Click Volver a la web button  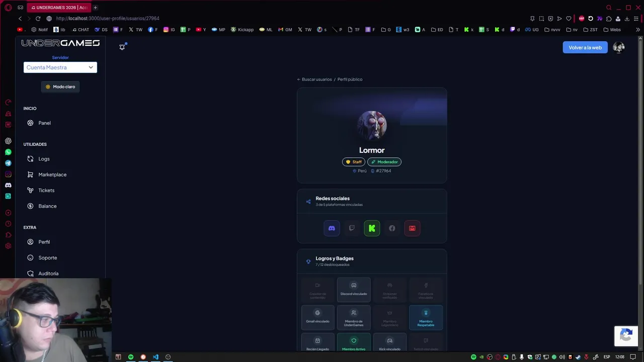pos(585,47)
